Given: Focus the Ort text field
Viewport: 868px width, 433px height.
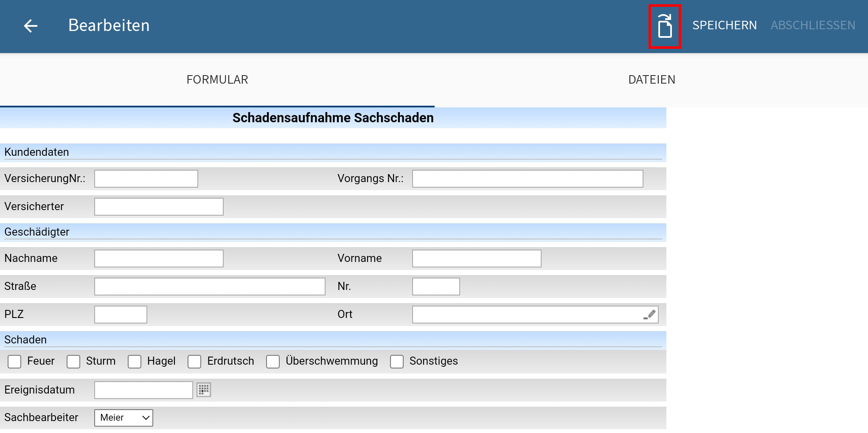Looking at the screenshot, I should (x=535, y=315).
